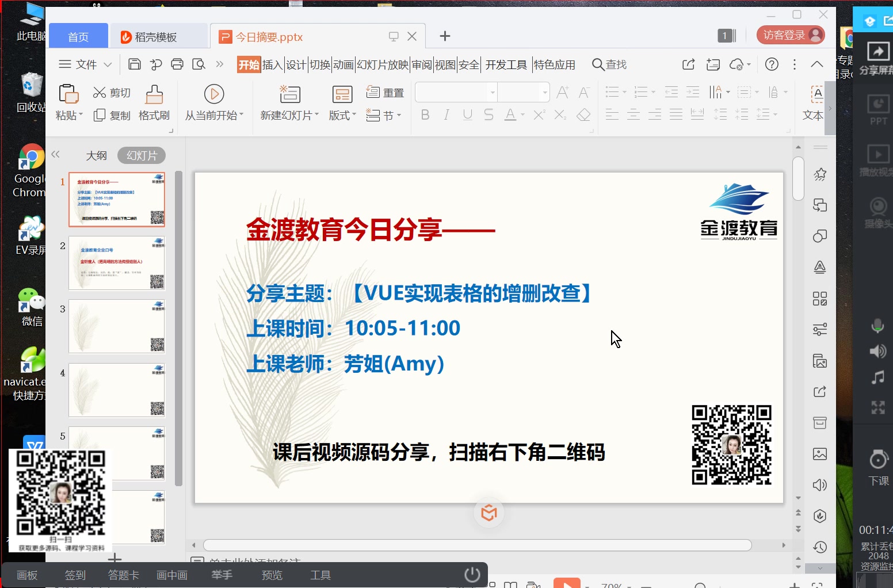This screenshot has width=893, height=588.
Task: Click Center Align paragraph icon
Action: [x=634, y=114]
